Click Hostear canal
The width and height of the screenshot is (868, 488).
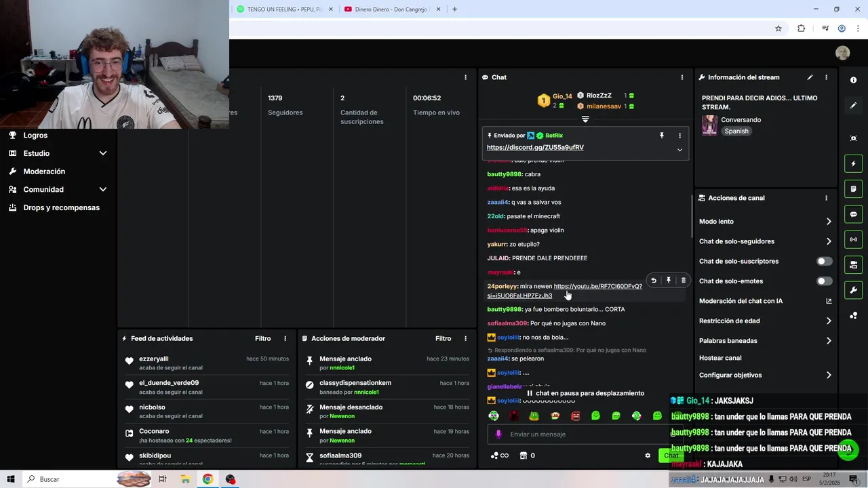[720, 358]
